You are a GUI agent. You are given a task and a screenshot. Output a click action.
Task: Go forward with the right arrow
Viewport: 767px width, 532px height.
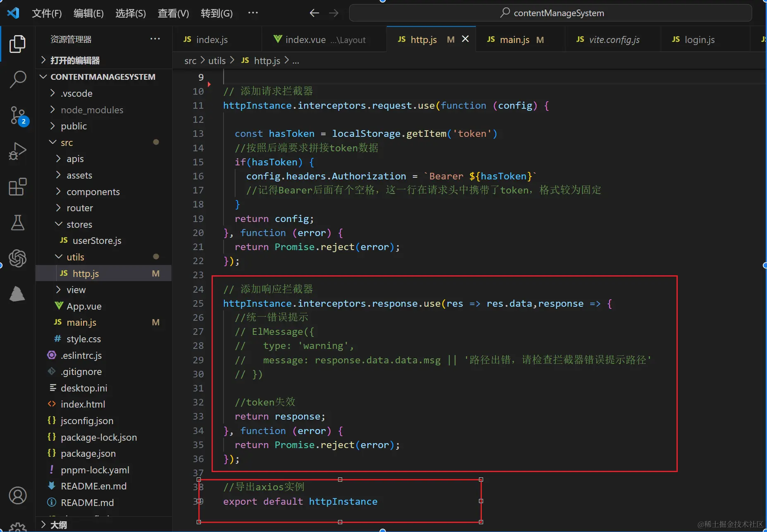(333, 13)
